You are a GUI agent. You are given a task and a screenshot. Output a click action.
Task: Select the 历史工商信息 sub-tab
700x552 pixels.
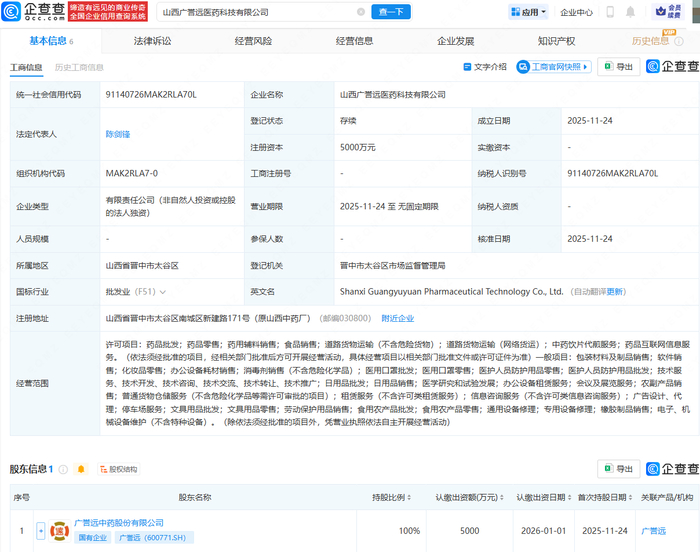pyautogui.click(x=77, y=67)
